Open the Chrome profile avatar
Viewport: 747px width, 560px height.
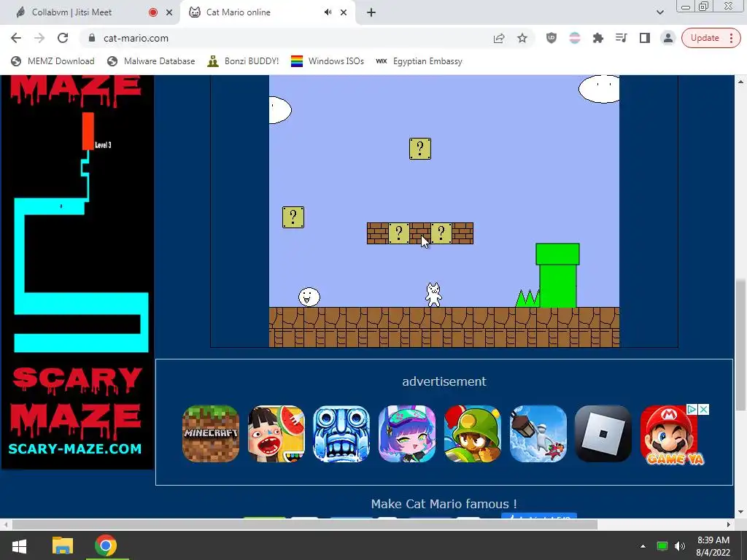pyautogui.click(x=668, y=38)
